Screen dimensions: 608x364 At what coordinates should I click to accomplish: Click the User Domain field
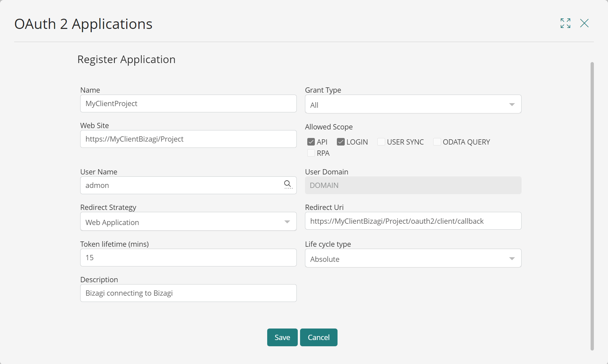point(413,185)
